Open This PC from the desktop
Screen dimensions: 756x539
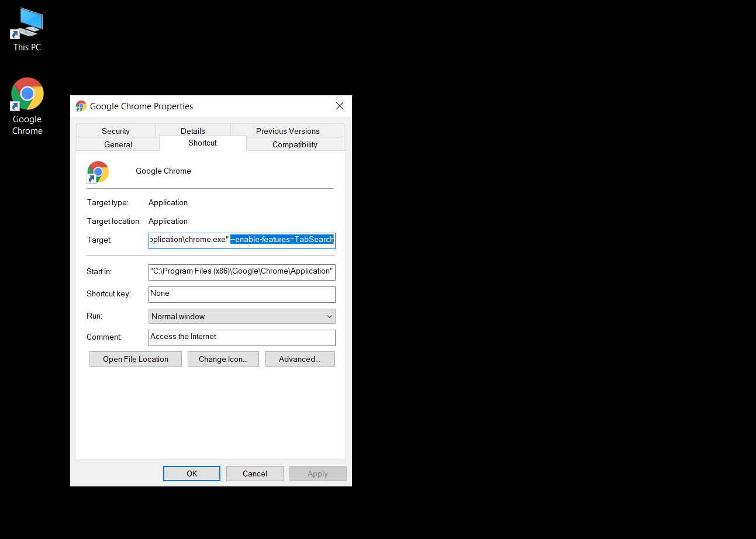point(27,23)
